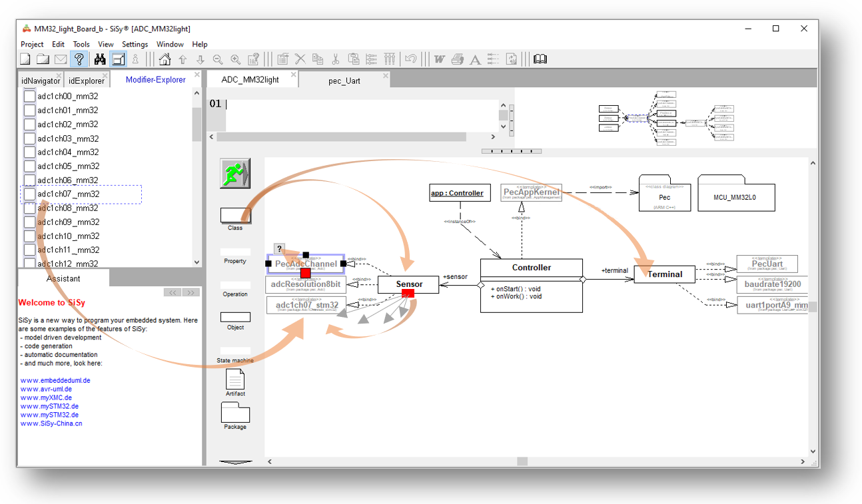
Task: Click the down arrow of the modifier list scrollbar
Action: (197, 262)
